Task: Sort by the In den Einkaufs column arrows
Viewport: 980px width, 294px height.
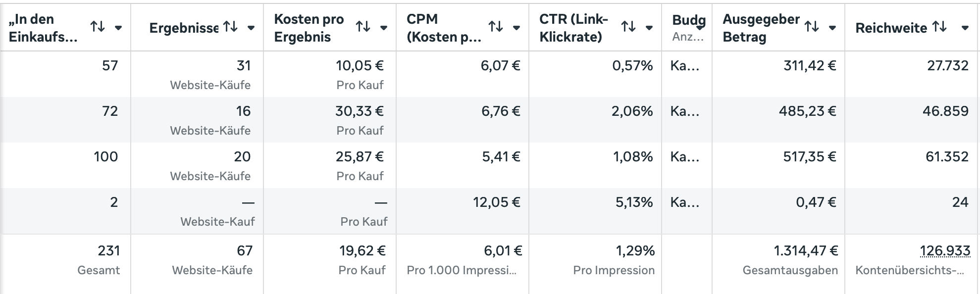Action: tap(98, 27)
